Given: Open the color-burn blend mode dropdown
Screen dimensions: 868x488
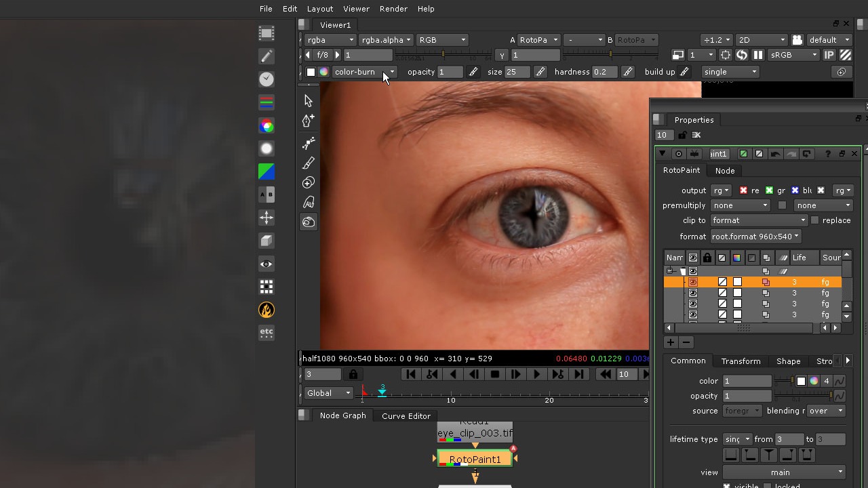Looking at the screenshot, I should pos(364,72).
